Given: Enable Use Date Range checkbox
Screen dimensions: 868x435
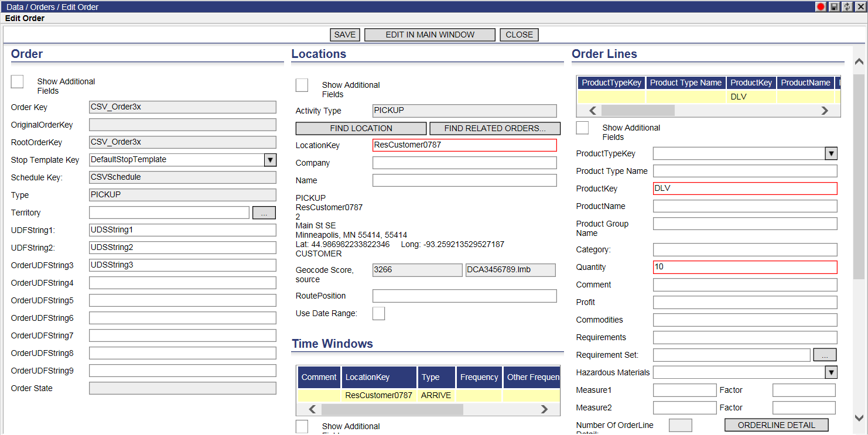Looking at the screenshot, I should 379,313.
